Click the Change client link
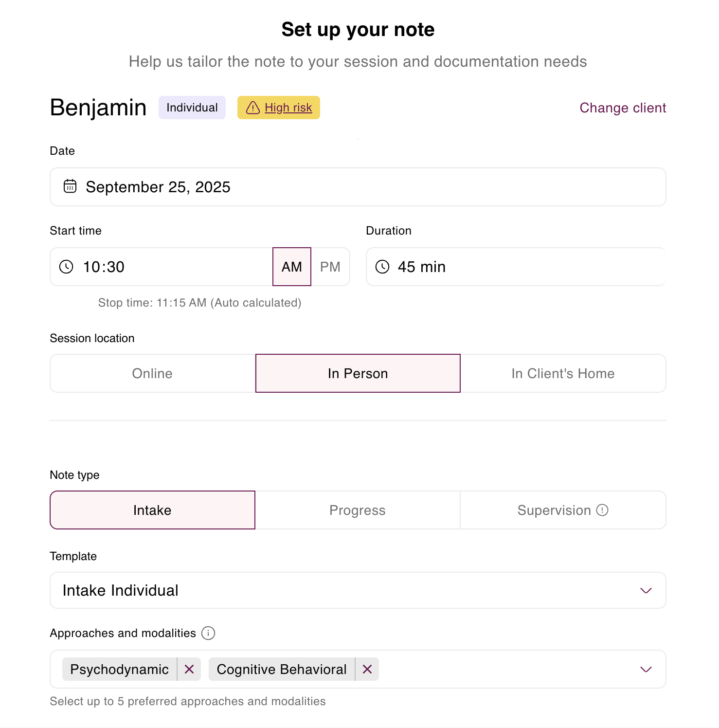719x728 pixels. [x=623, y=108]
